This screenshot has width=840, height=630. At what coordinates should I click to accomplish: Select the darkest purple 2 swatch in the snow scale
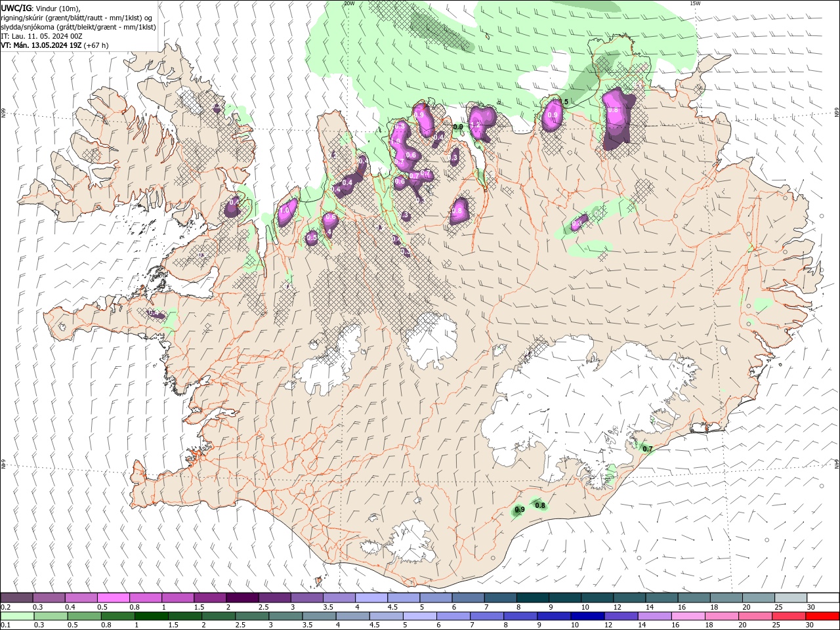[x=242, y=598]
